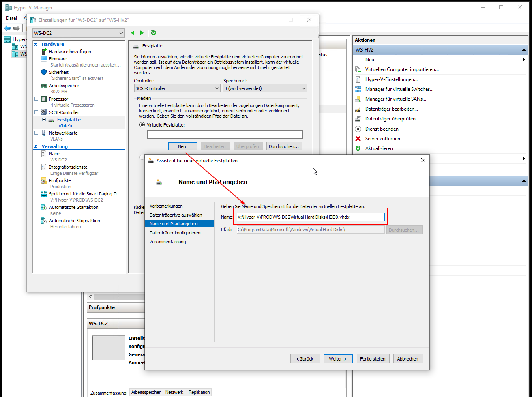Click the Netzwerkkarte icon

pyautogui.click(x=44, y=133)
